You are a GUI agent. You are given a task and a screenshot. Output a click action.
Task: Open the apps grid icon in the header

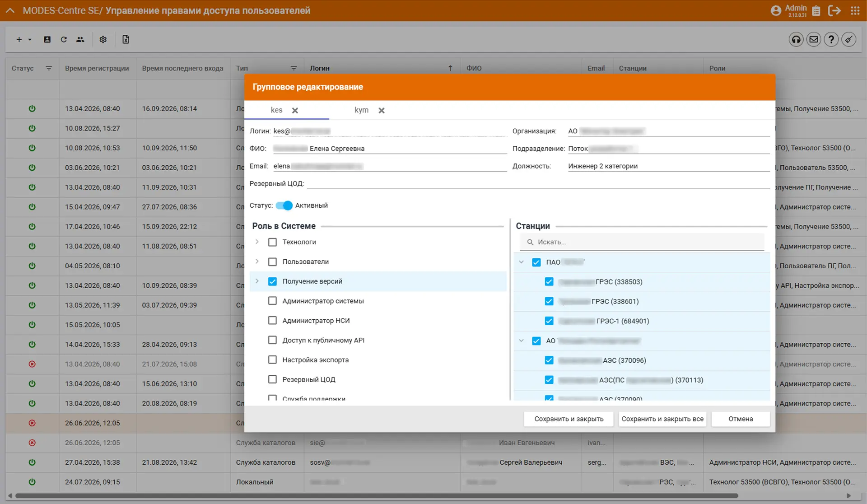pyautogui.click(x=855, y=10)
